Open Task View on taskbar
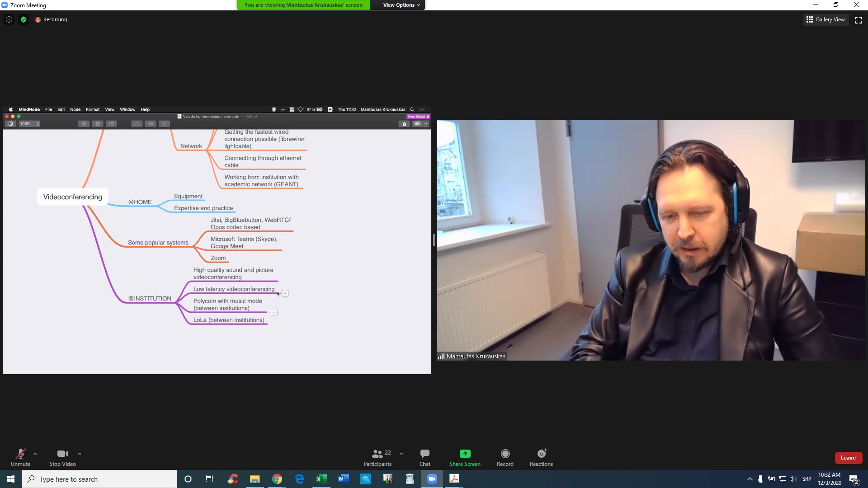Screen dimensions: 868x488 (x=210, y=479)
